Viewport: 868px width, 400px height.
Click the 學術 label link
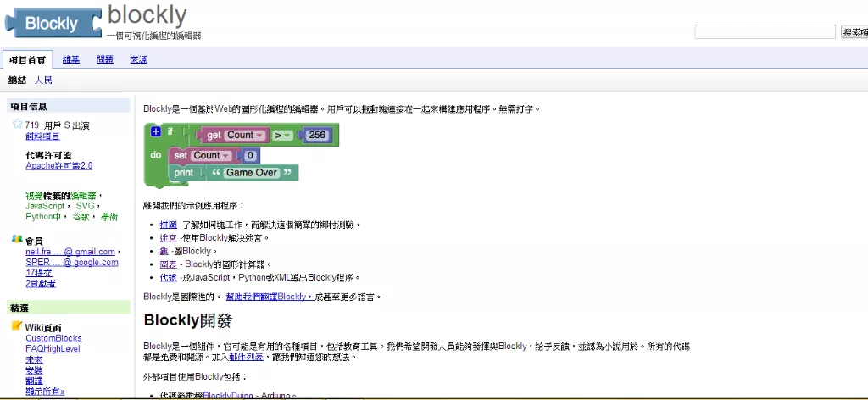(109, 217)
